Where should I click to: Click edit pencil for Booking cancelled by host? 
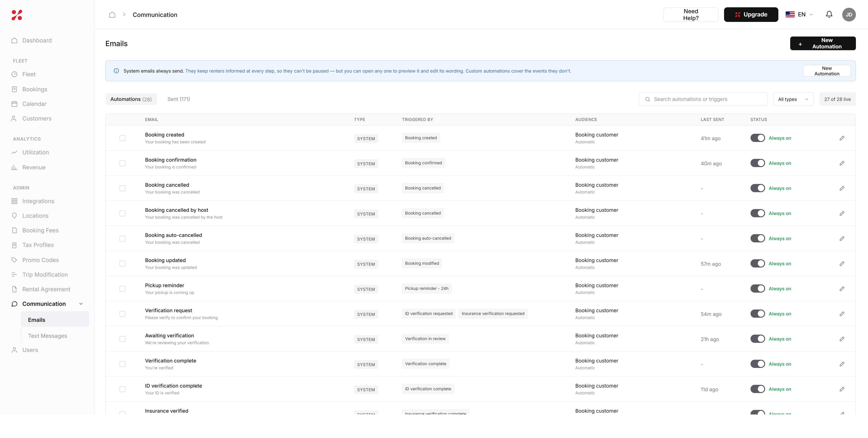[842, 213]
